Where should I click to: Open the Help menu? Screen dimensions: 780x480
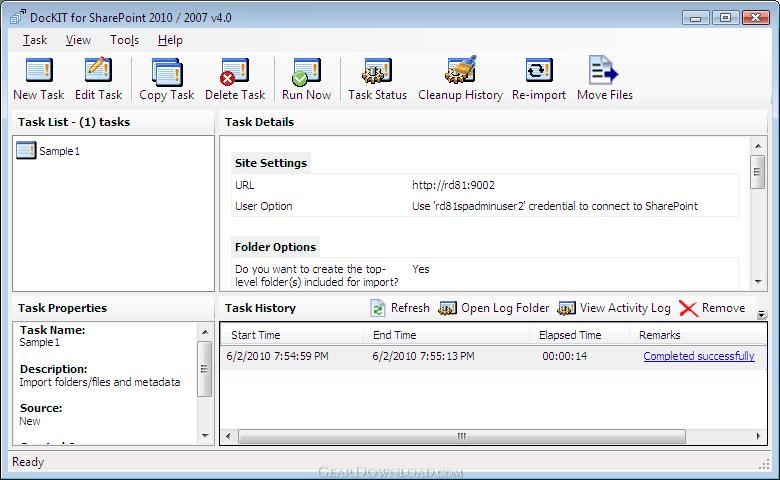170,40
